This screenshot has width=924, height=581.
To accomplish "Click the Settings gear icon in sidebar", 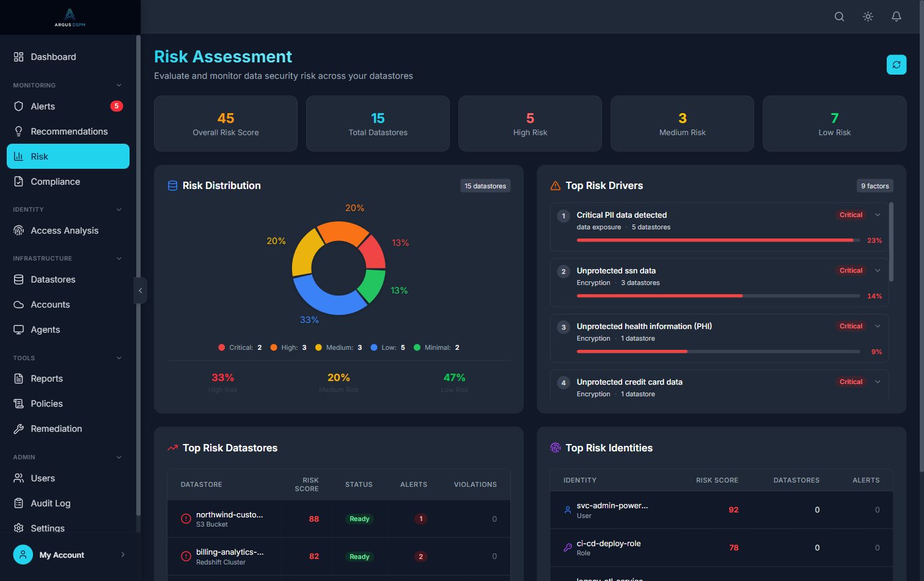I will pyautogui.click(x=18, y=528).
